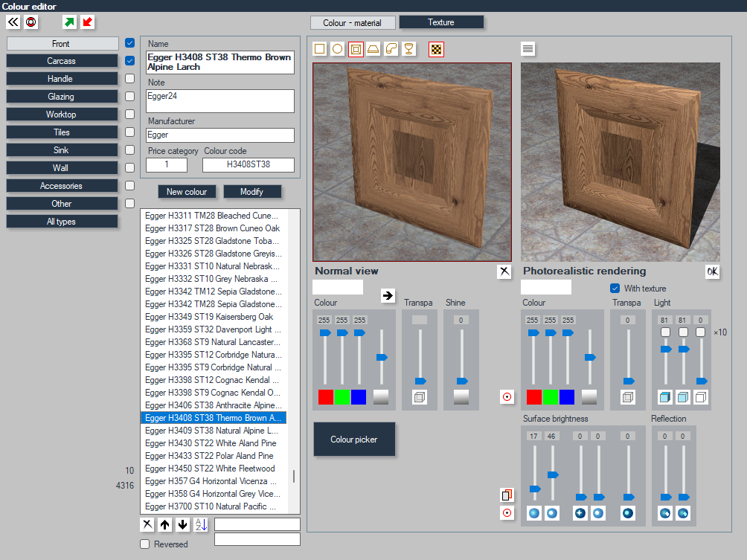Click the double left chevron back icon
This screenshot has width=747, height=560.
pyautogui.click(x=13, y=22)
